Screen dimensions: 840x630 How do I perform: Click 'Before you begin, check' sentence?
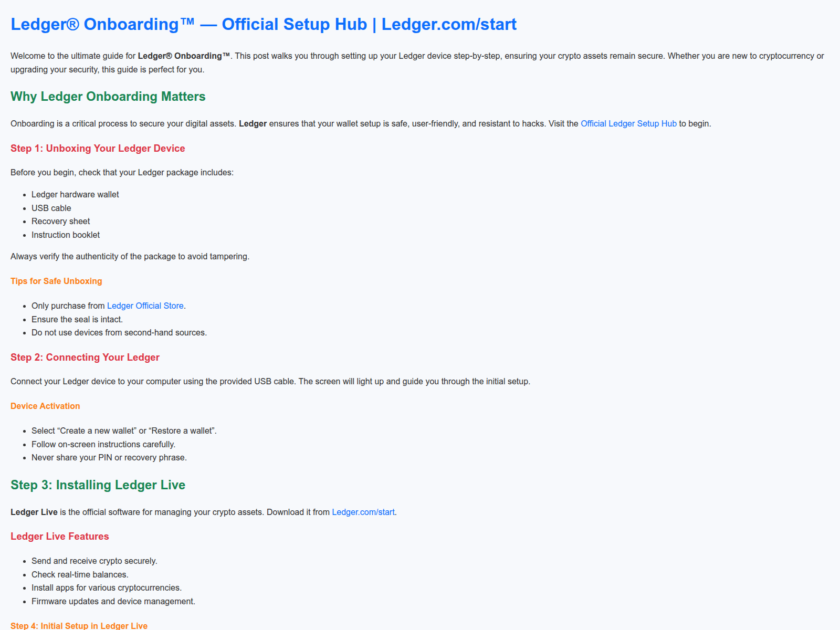pyautogui.click(x=122, y=172)
